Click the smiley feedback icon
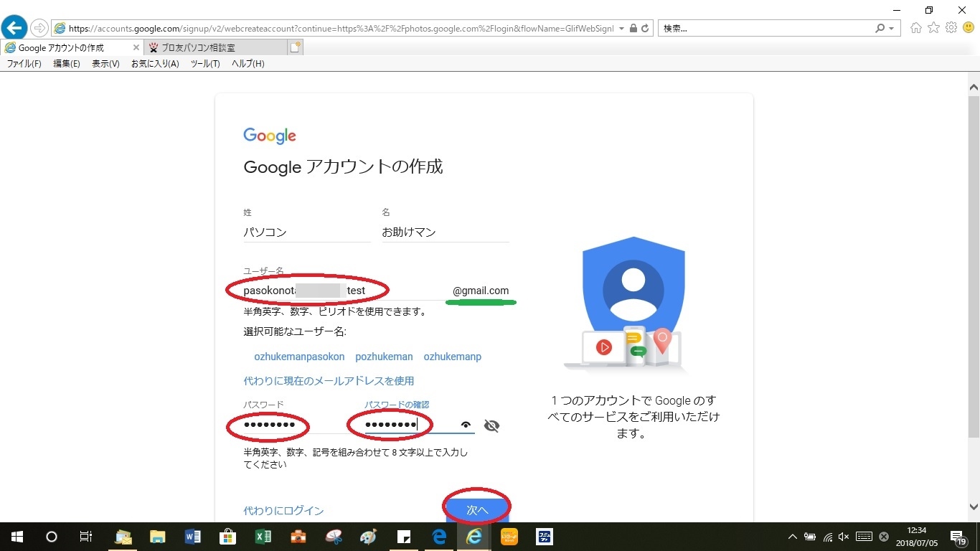This screenshot has height=551, width=980. [x=969, y=28]
